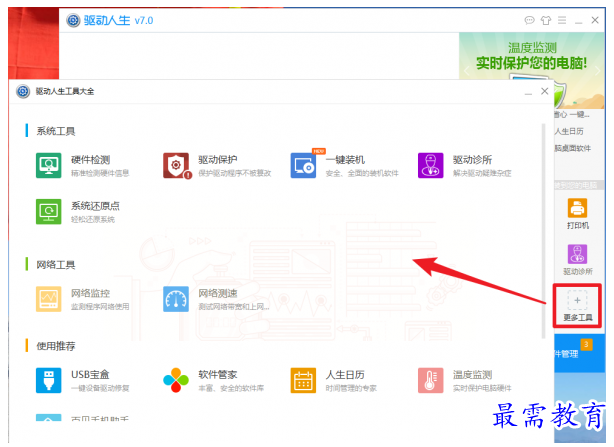Open the 系统还原点 restore point icon
The image size is (614, 447).
point(49,212)
